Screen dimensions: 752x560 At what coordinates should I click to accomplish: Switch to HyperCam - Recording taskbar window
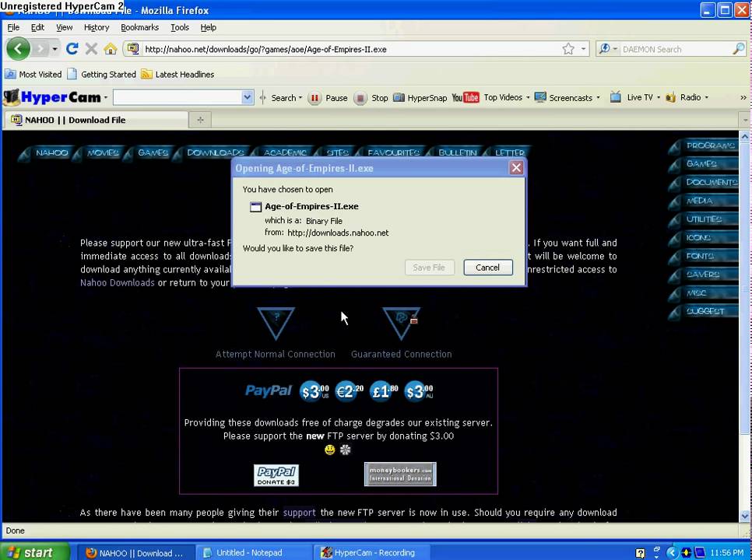[372, 552]
